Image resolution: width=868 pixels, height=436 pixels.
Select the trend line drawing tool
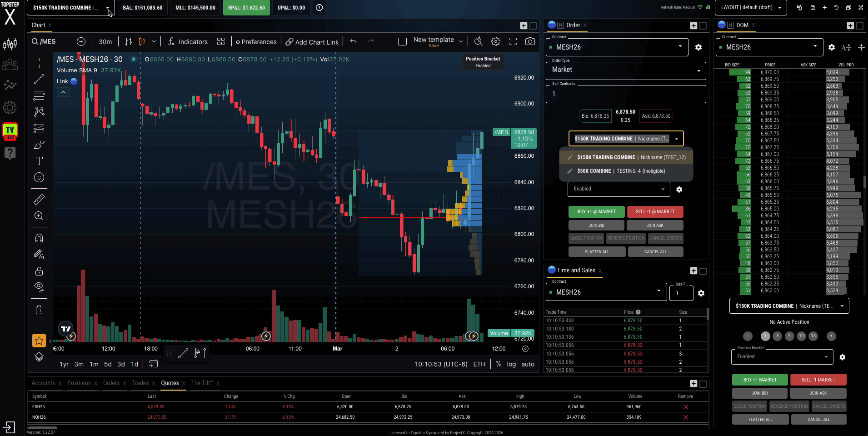click(39, 79)
